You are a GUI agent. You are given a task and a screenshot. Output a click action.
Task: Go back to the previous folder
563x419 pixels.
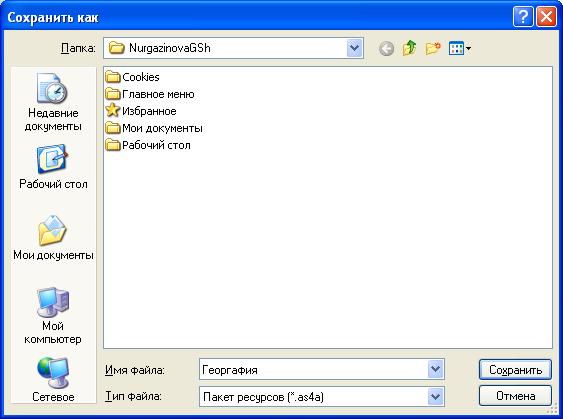tap(386, 48)
